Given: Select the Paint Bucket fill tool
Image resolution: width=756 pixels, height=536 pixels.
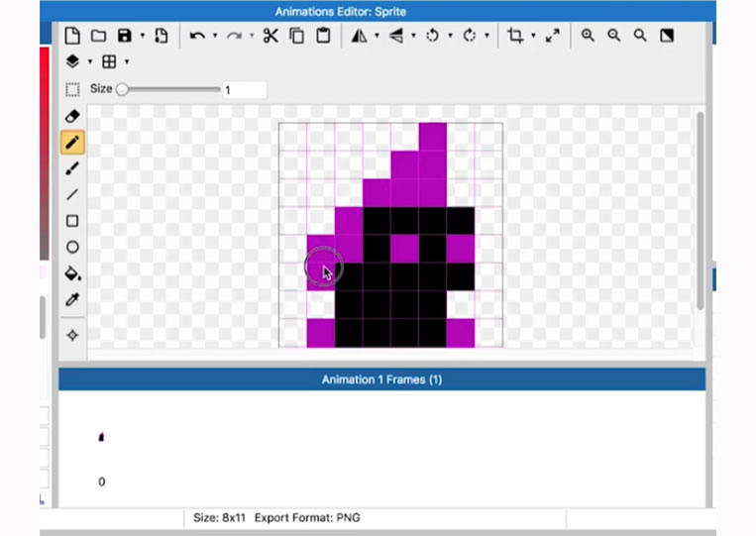Looking at the screenshot, I should 72,273.
